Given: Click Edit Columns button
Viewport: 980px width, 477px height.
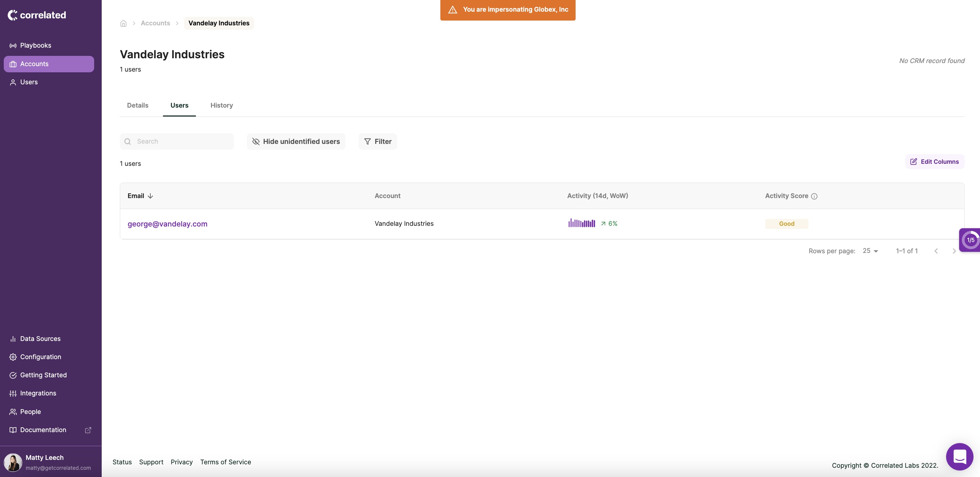Looking at the screenshot, I should tap(934, 161).
